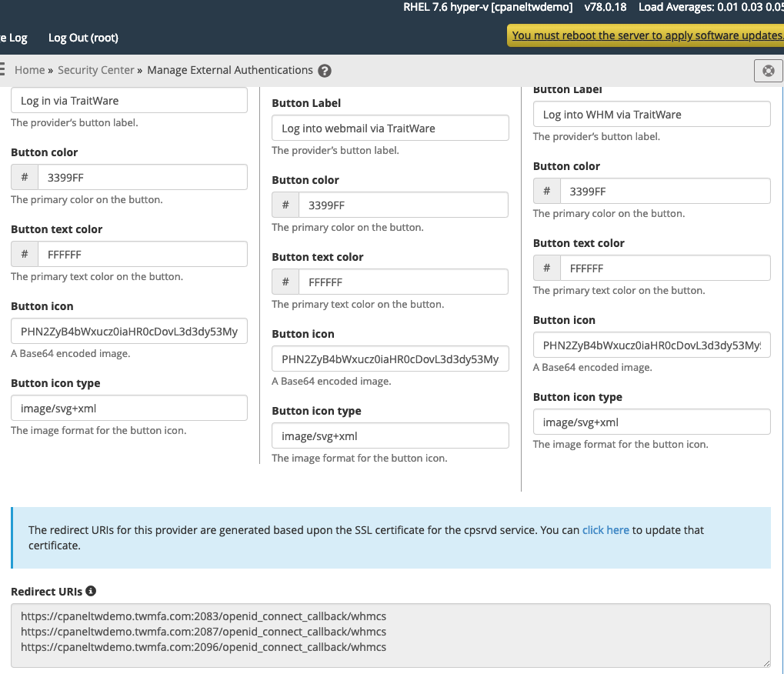Click webmail column Button text color field
Viewport: 784px width, 674px height.
click(x=403, y=282)
